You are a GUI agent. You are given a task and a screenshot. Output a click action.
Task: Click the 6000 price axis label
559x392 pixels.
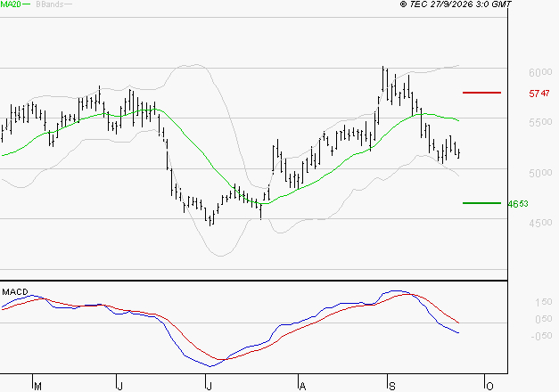[x=540, y=72]
